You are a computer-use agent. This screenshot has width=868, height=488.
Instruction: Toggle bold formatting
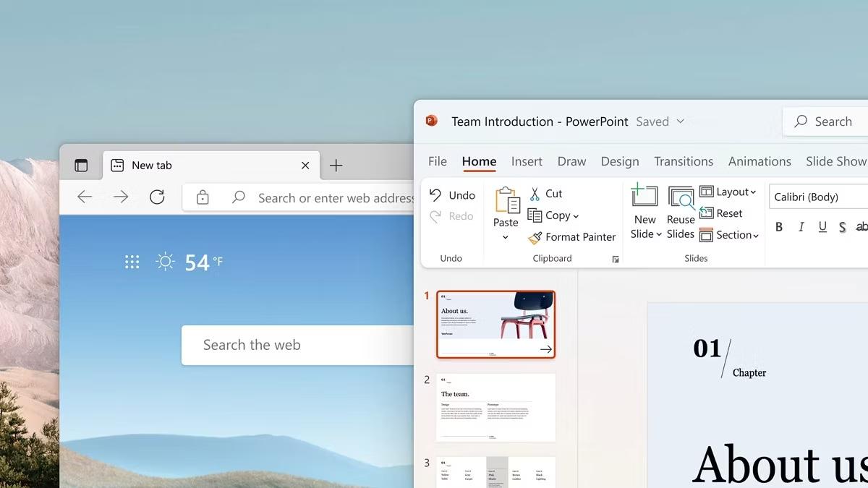pos(779,226)
